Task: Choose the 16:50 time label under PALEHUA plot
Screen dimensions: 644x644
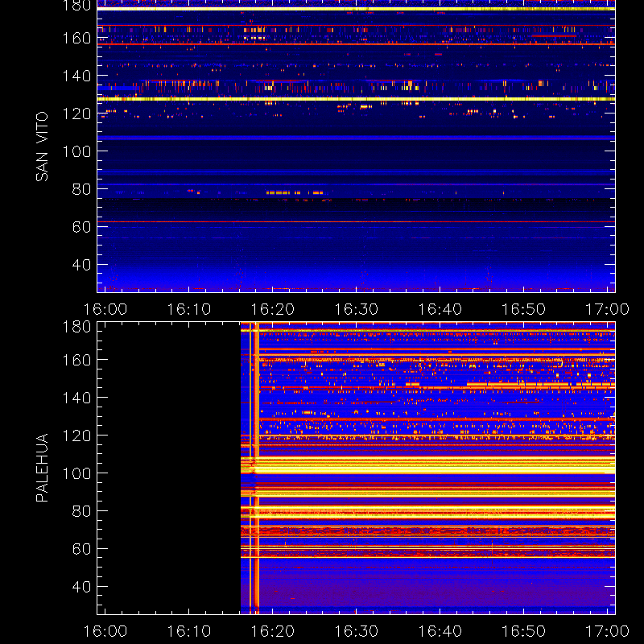Action: click(x=524, y=631)
